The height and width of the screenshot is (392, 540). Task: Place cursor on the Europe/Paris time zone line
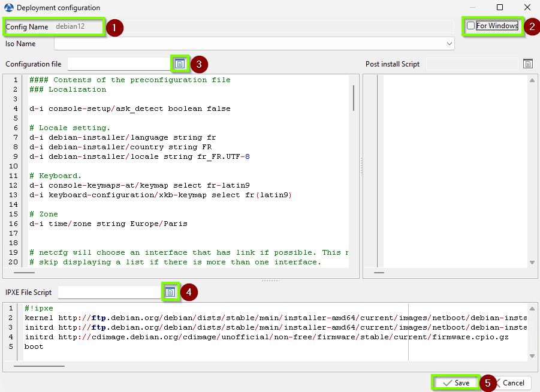click(x=108, y=224)
